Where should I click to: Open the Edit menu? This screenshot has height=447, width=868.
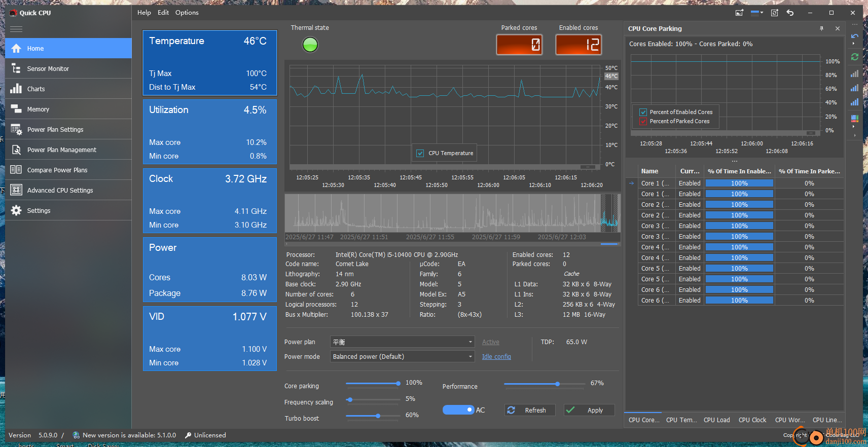[163, 13]
